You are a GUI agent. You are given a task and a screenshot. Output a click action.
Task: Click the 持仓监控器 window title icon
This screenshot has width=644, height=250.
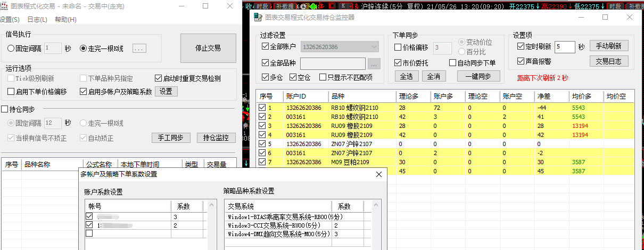click(x=258, y=17)
